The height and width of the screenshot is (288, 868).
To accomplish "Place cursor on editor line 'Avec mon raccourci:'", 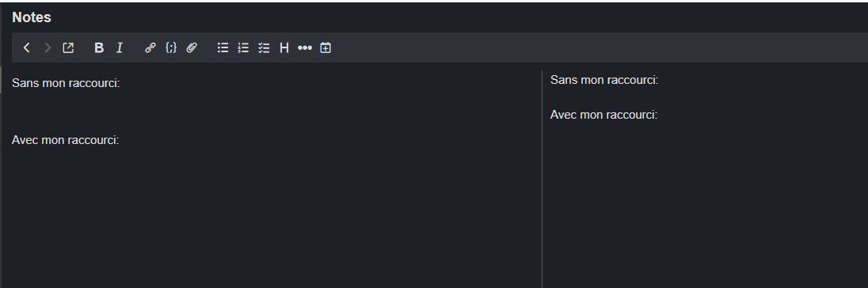I will (x=65, y=140).
